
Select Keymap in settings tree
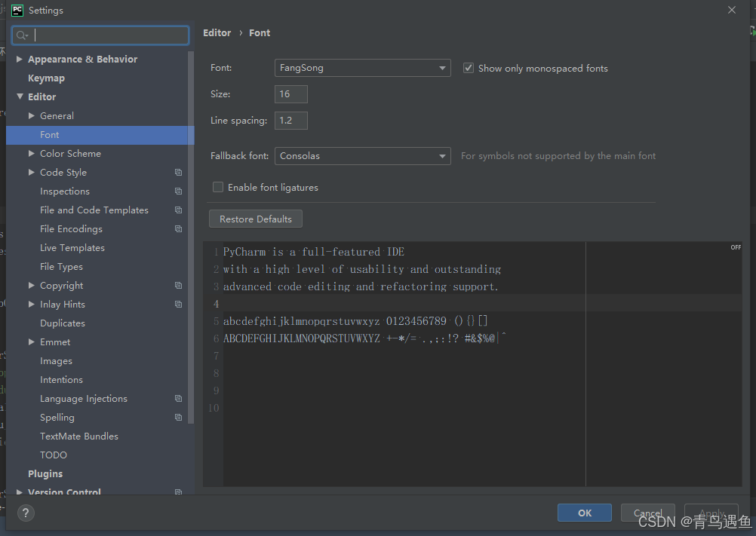coord(46,78)
